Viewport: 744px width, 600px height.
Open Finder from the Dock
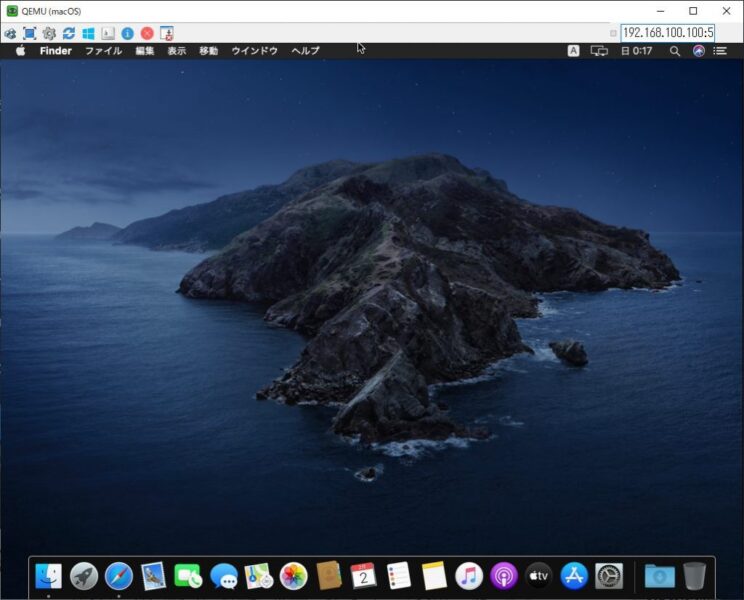48,576
